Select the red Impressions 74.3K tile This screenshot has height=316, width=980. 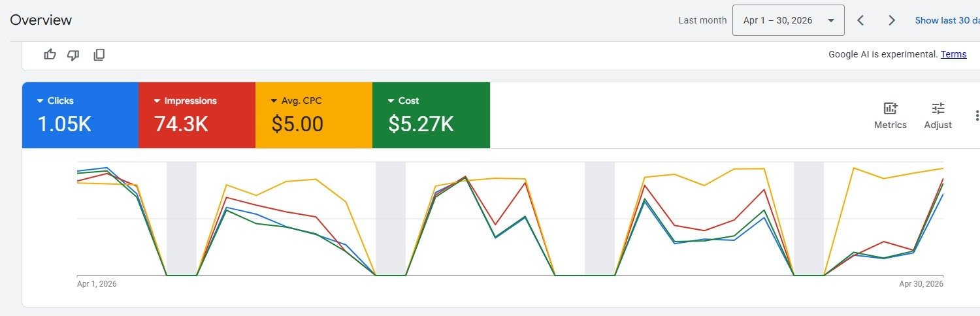point(197,116)
